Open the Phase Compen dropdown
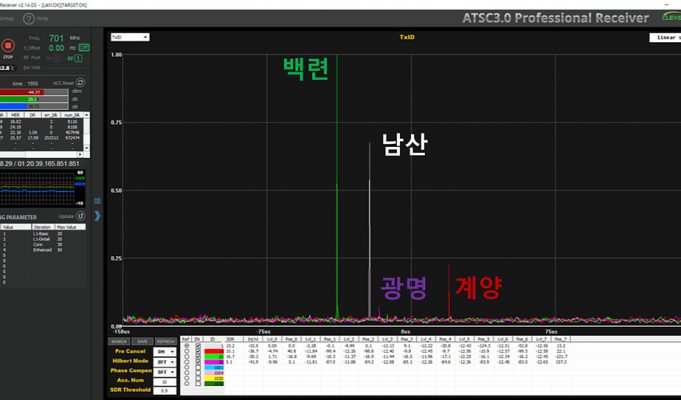This screenshot has height=400, width=681. click(165, 372)
